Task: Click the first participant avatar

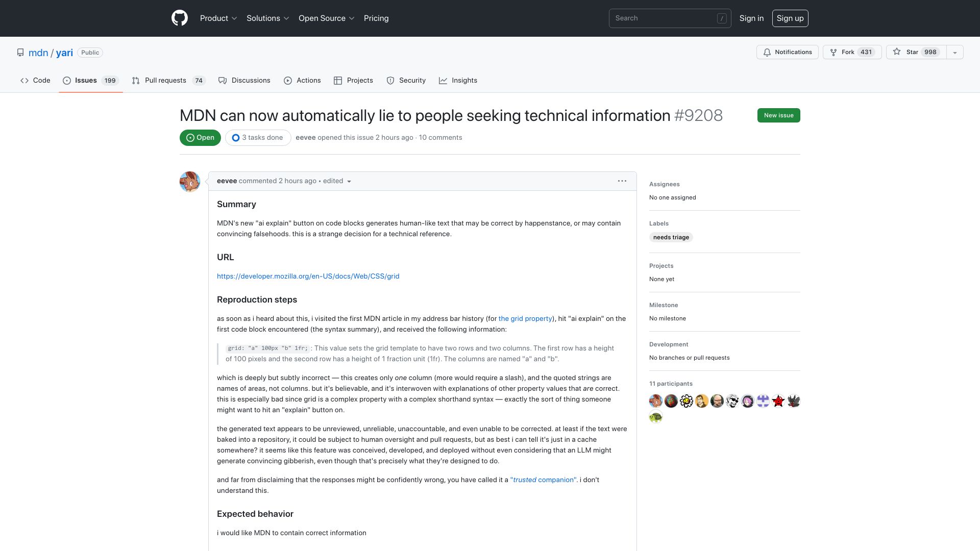Action: pos(656,401)
